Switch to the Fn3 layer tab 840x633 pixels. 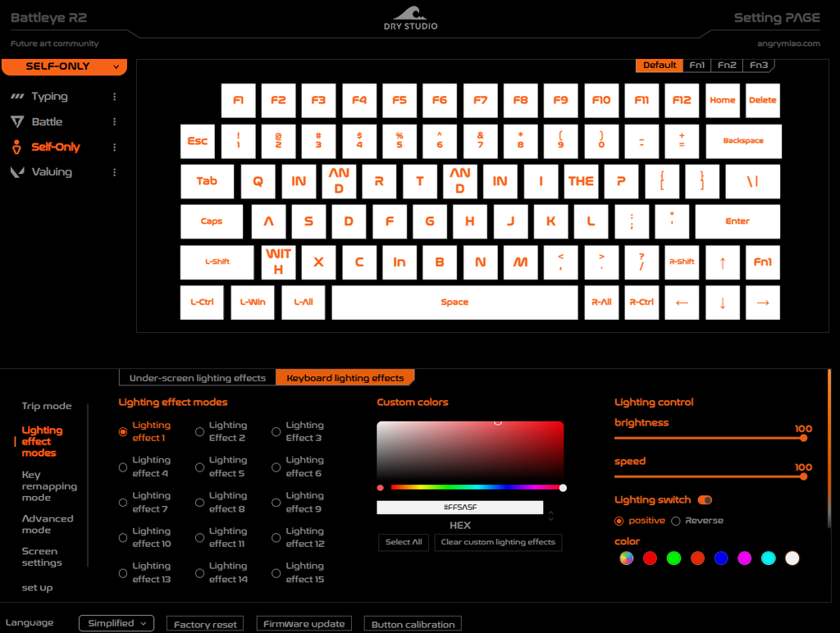point(759,66)
